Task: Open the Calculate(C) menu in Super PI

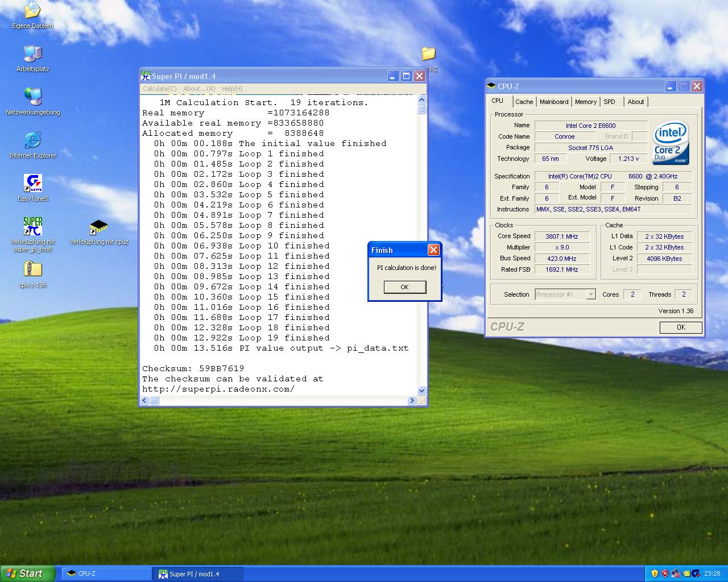Action: point(159,89)
